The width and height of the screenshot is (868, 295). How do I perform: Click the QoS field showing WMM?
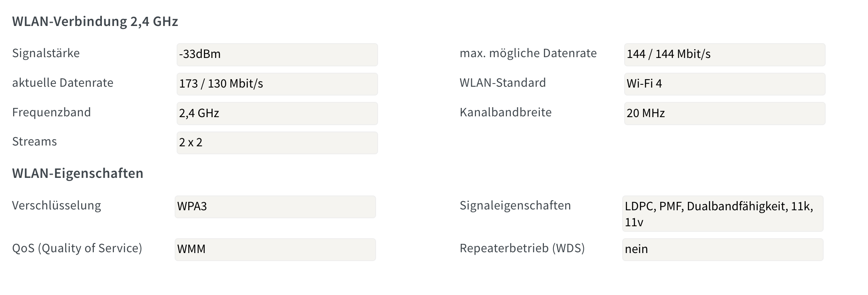tap(275, 249)
